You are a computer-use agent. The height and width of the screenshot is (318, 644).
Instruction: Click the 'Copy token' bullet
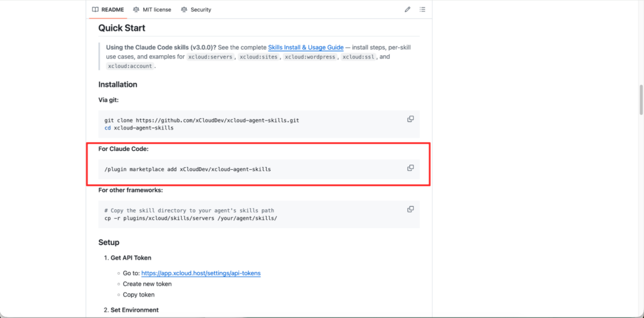pyautogui.click(x=138, y=295)
